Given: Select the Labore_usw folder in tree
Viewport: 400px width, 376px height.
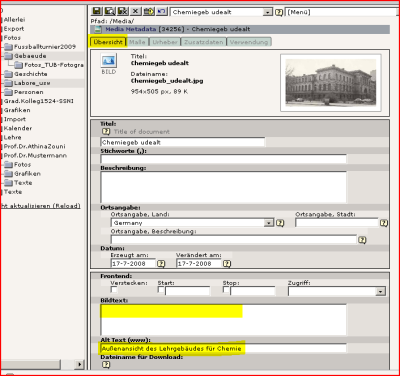Looking at the screenshot, I should point(32,83).
